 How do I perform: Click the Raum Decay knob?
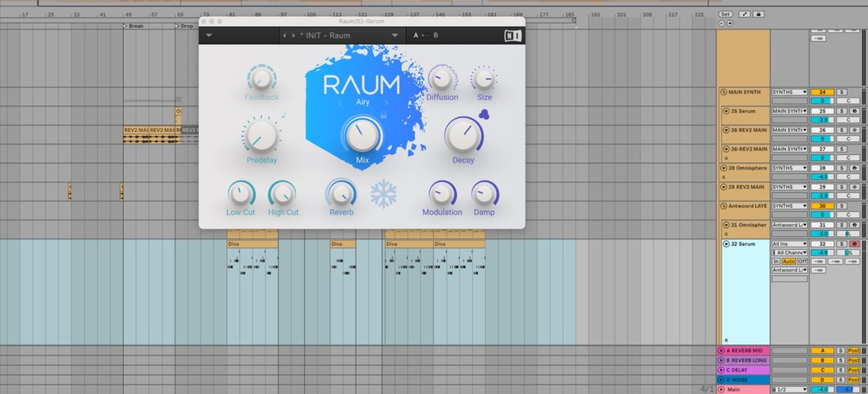(x=463, y=135)
